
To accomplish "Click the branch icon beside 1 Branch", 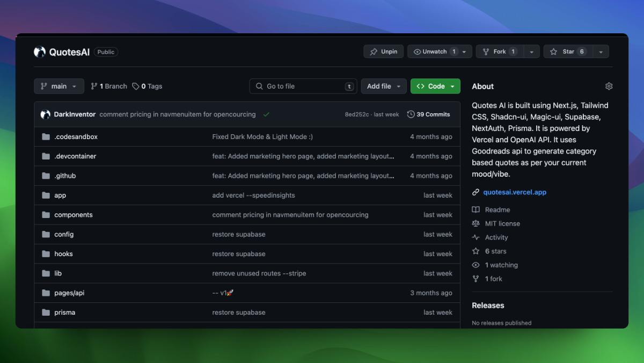I will tap(94, 86).
